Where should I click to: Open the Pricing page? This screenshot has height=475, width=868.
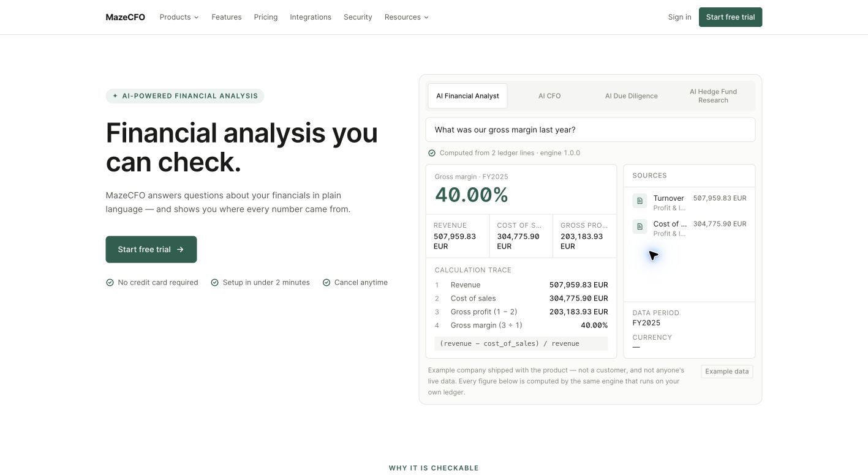pos(266,17)
